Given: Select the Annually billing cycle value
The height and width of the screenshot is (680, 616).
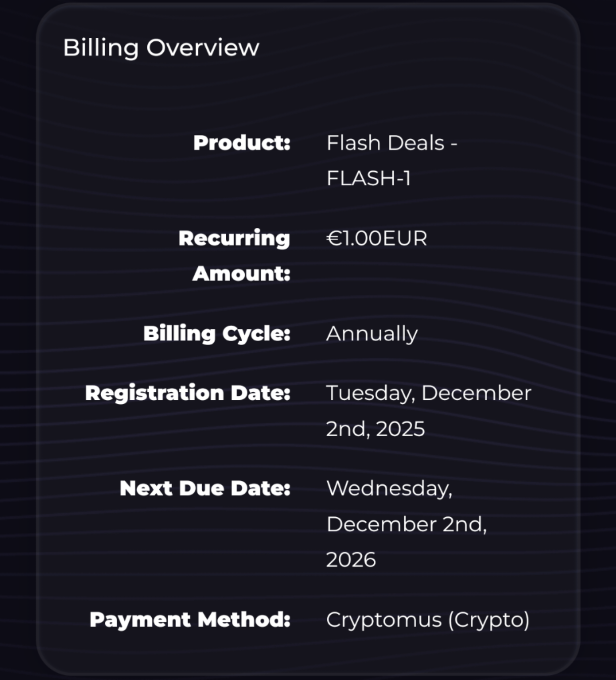Looking at the screenshot, I should point(372,334).
